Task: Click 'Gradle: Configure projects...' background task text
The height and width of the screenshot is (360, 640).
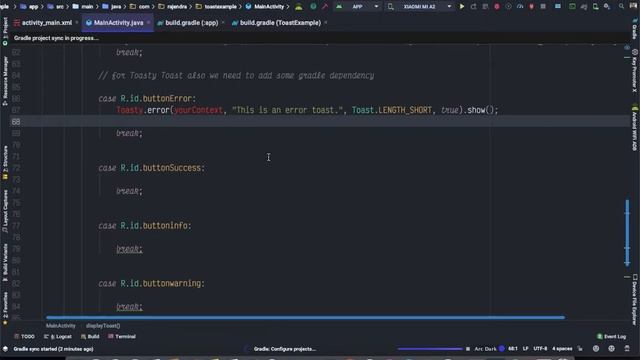Action: pos(284,349)
